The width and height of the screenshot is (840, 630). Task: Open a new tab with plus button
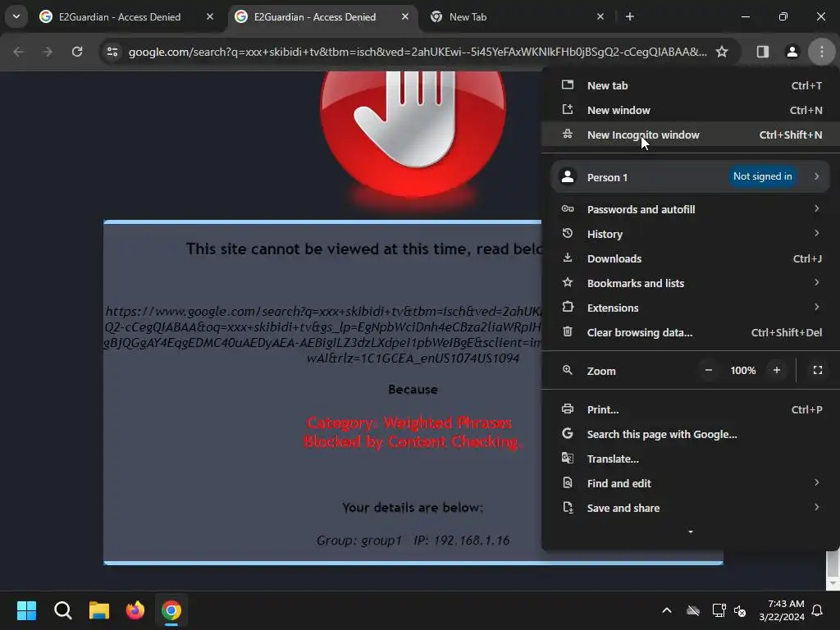tap(630, 16)
